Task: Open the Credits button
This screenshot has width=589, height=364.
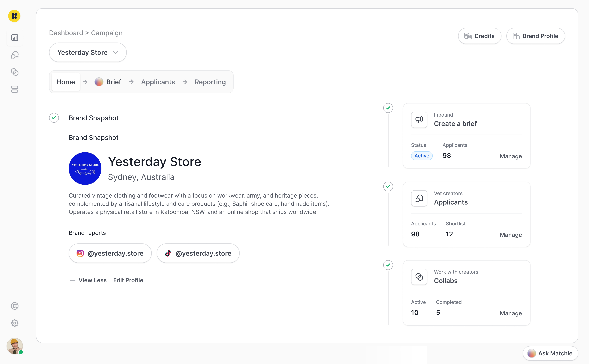Action: coord(480,36)
